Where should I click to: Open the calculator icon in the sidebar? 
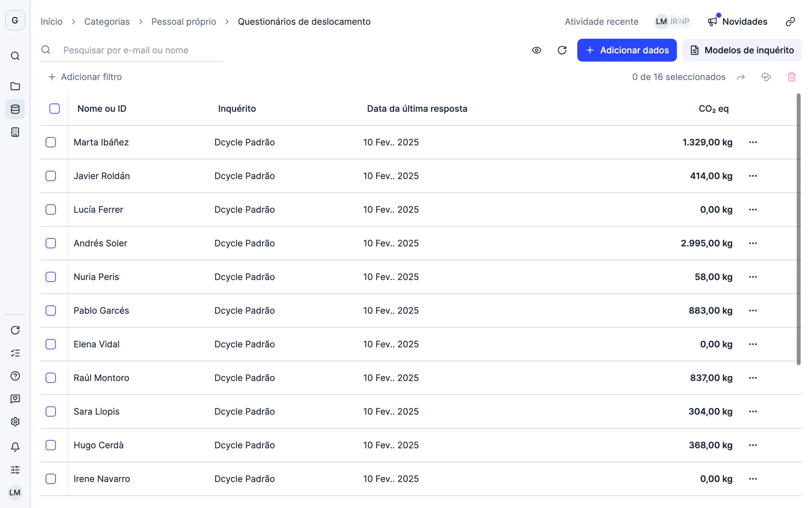tap(15, 132)
